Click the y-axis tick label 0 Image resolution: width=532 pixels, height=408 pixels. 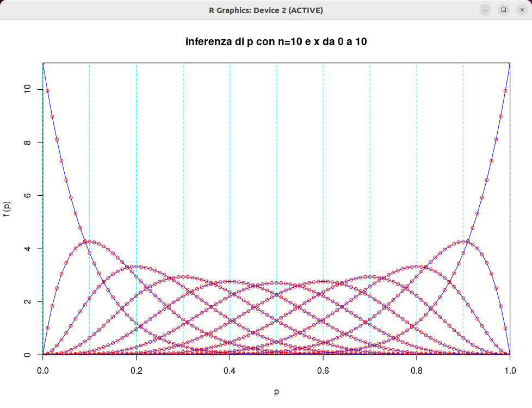tap(28, 355)
